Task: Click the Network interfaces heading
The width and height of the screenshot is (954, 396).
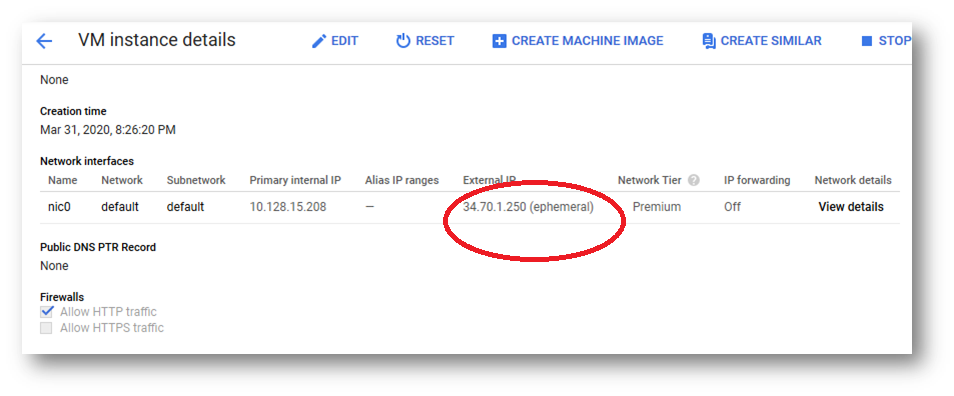Action: pos(87,161)
